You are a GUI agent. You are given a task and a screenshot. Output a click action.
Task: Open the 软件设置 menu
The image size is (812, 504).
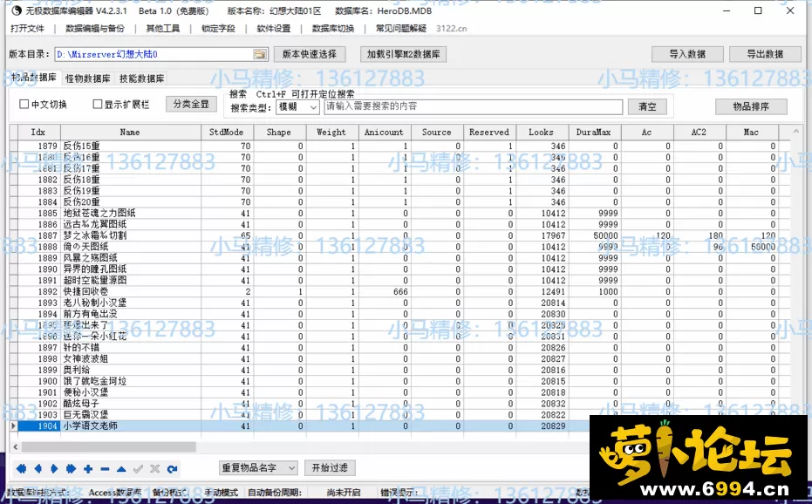point(274,29)
